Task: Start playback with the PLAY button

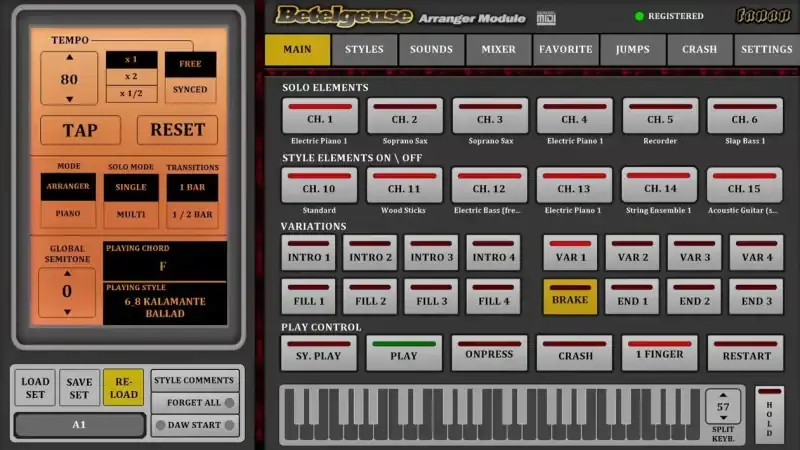Action: [x=404, y=353]
